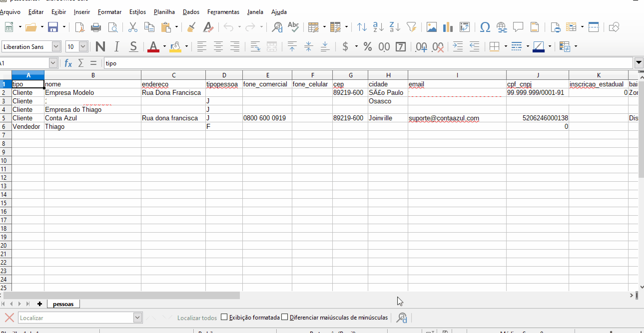Freeze rows and columns
644x333 pixels.
click(594, 26)
